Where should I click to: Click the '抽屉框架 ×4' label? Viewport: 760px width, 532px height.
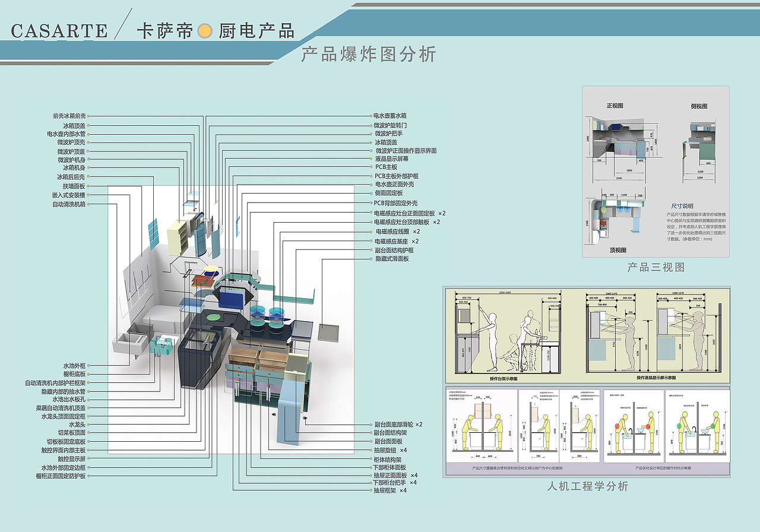coord(389,490)
